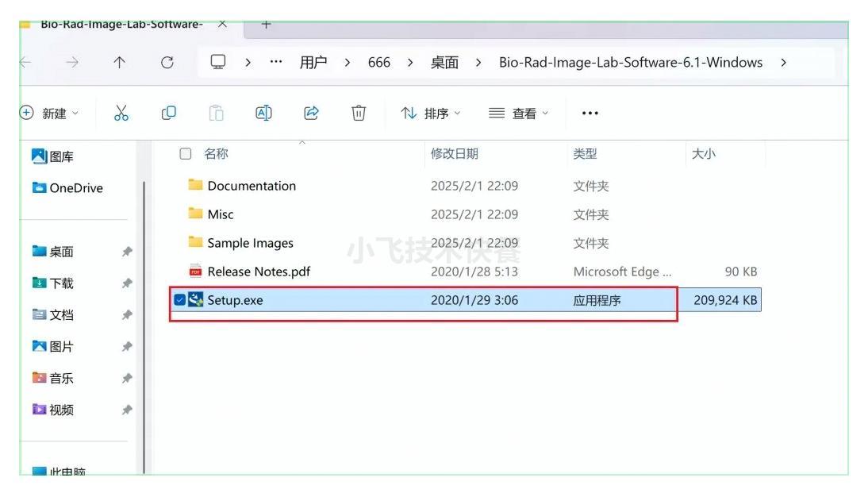Open 文档 in sidebar quick access

click(53, 314)
